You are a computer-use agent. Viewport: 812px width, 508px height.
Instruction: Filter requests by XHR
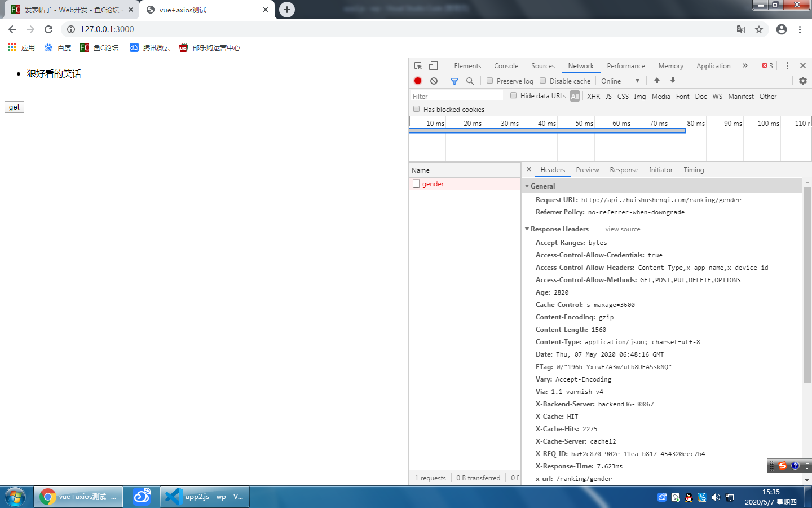(x=594, y=97)
